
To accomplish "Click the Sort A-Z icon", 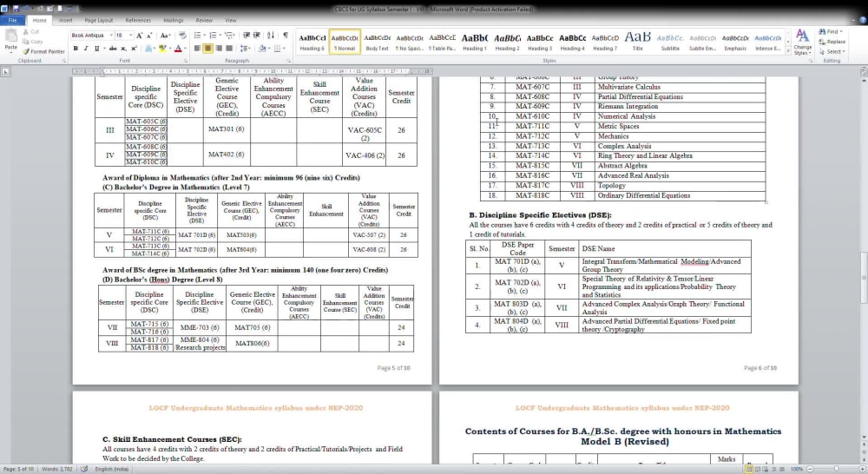I will (271, 36).
